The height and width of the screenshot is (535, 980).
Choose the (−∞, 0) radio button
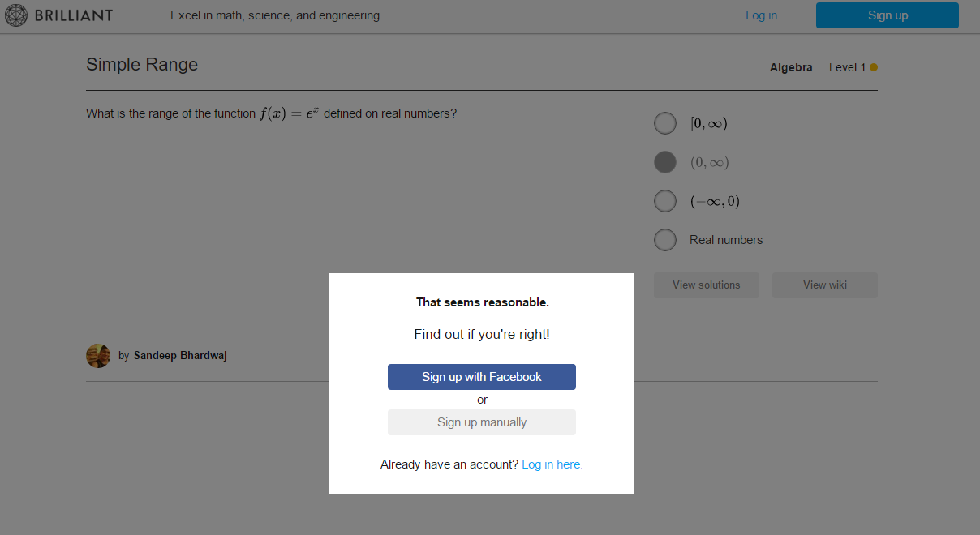665,201
